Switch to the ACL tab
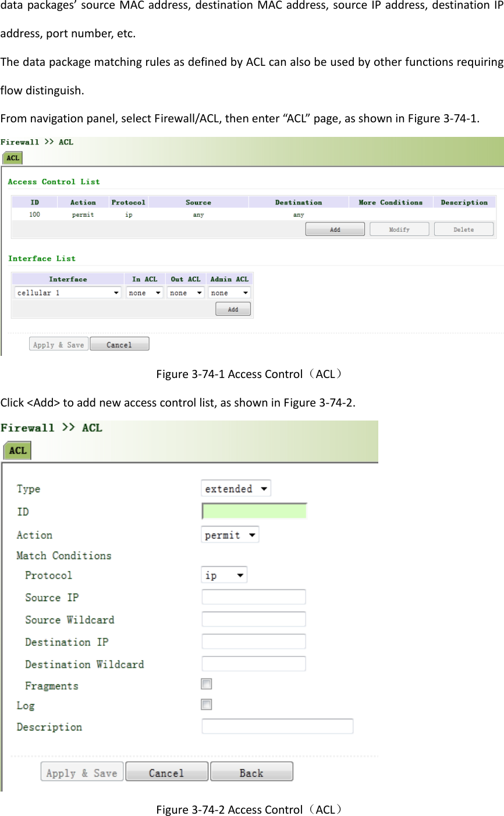The image size is (504, 816). (12, 157)
